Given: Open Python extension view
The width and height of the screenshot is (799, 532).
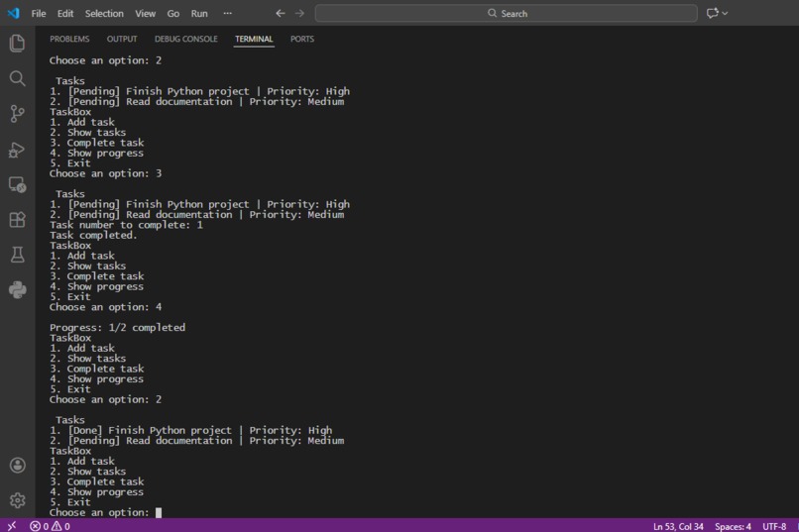Looking at the screenshot, I should [17, 289].
